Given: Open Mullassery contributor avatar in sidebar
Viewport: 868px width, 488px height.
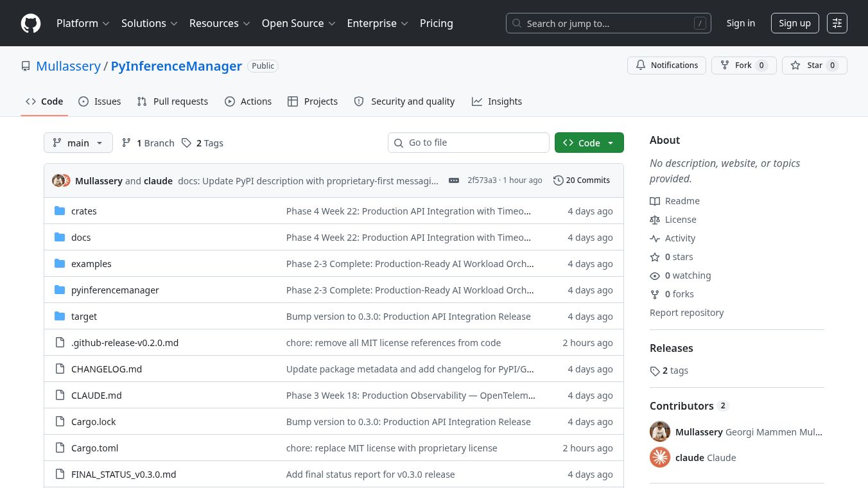Looking at the screenshot, I should tap(660, 431).
